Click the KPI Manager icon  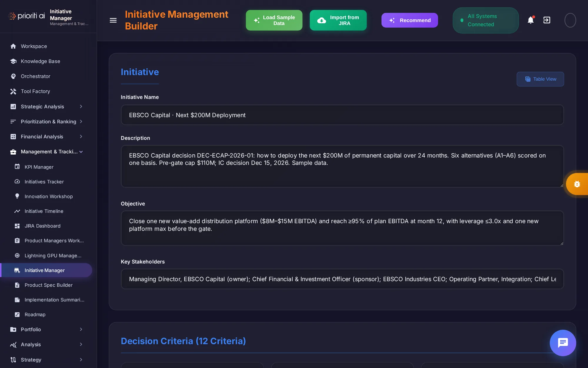[17, 167]
